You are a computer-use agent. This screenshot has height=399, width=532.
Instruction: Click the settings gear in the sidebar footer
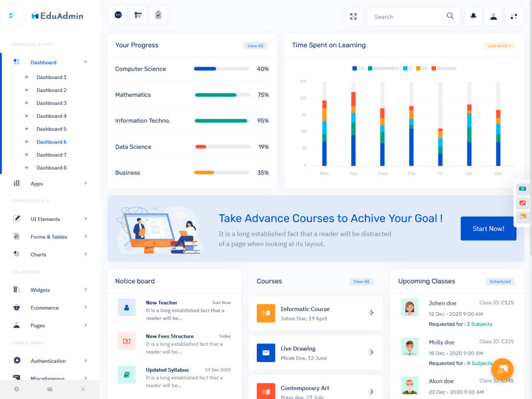point(16,389)
